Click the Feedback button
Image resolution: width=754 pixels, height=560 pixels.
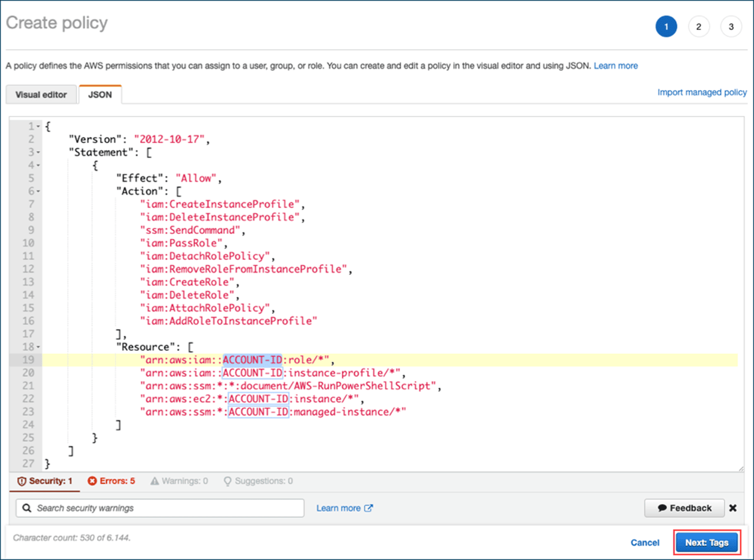pos(684,508)
